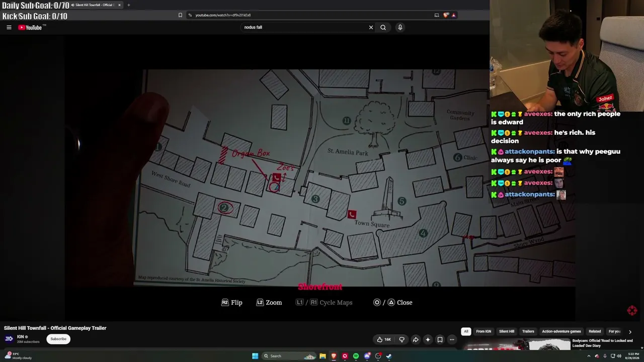Open the weather widget on the taskbar
This screenshot has width=644, height=362.
[19, 356]
